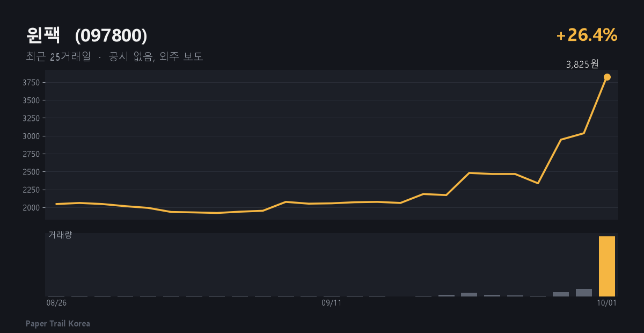The width and height of the screenshot is (644, 333).
Task: Click the Paper Trail Korea footer text
Action: [x=58, y=323]
